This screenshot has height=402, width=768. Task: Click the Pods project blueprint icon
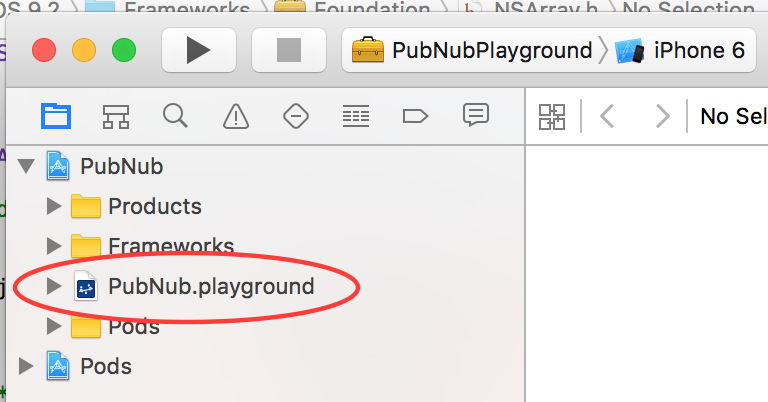point(58,366)
